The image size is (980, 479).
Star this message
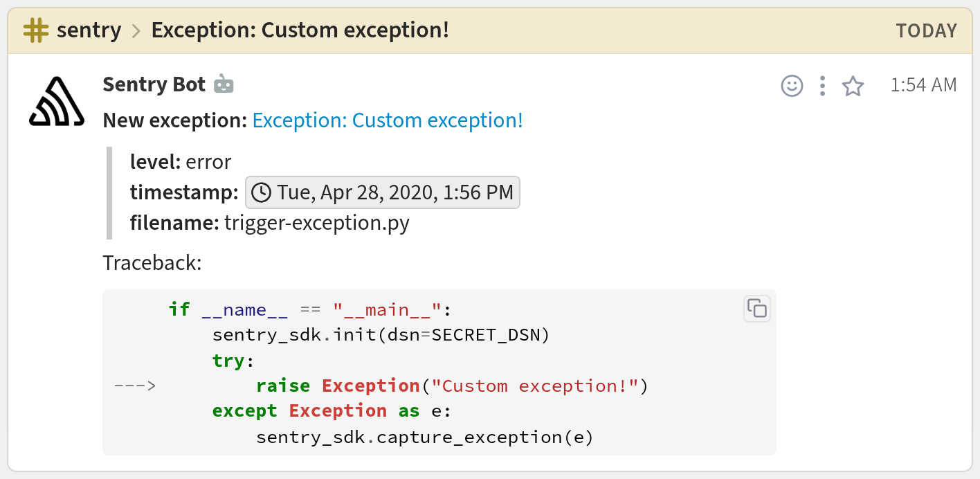pos(853,86)
